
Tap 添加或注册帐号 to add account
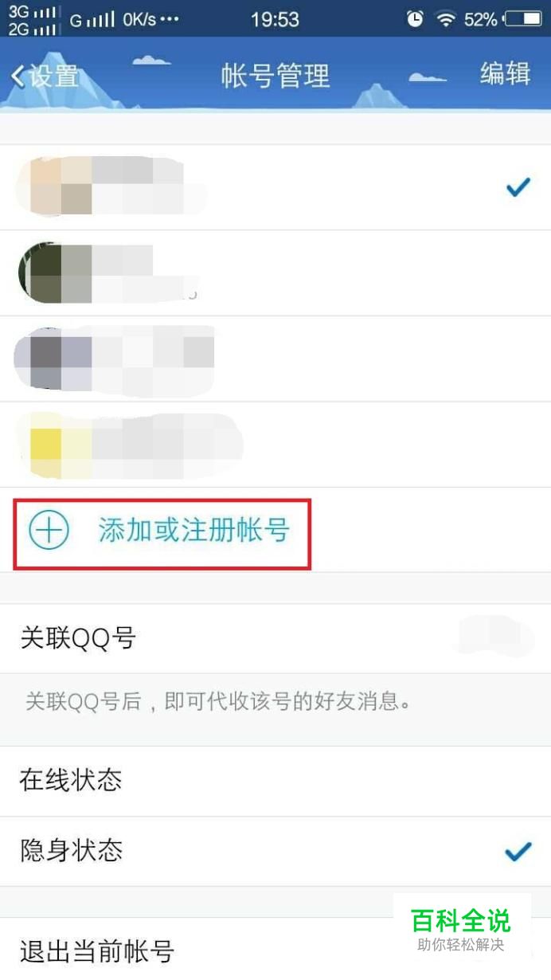click(193, 531)
